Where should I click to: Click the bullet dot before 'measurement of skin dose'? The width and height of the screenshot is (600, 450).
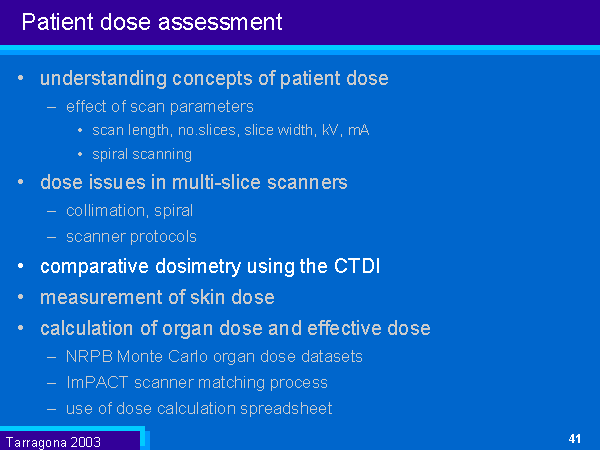tap(22, 298)
